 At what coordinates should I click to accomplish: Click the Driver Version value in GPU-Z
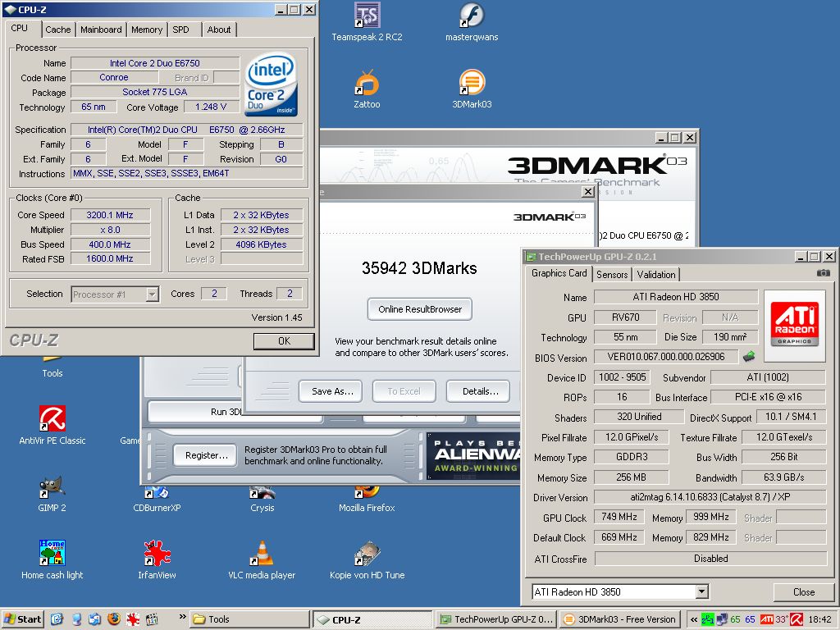710,497
